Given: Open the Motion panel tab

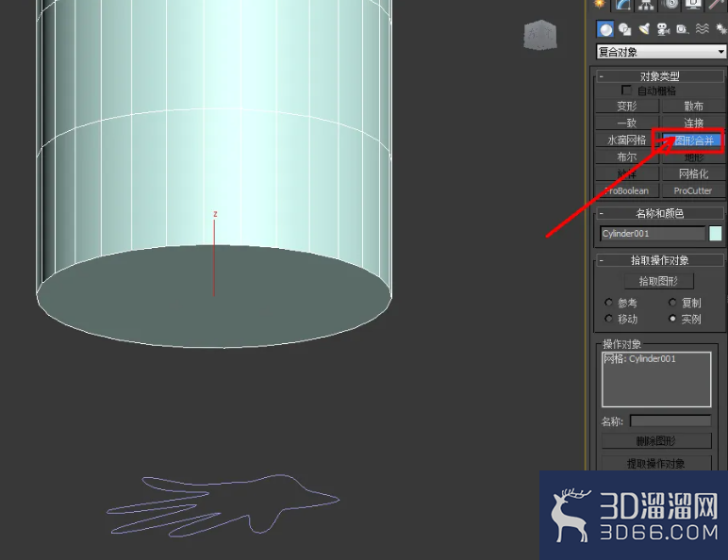Looking at the screenshot, I should coord(670,4).
